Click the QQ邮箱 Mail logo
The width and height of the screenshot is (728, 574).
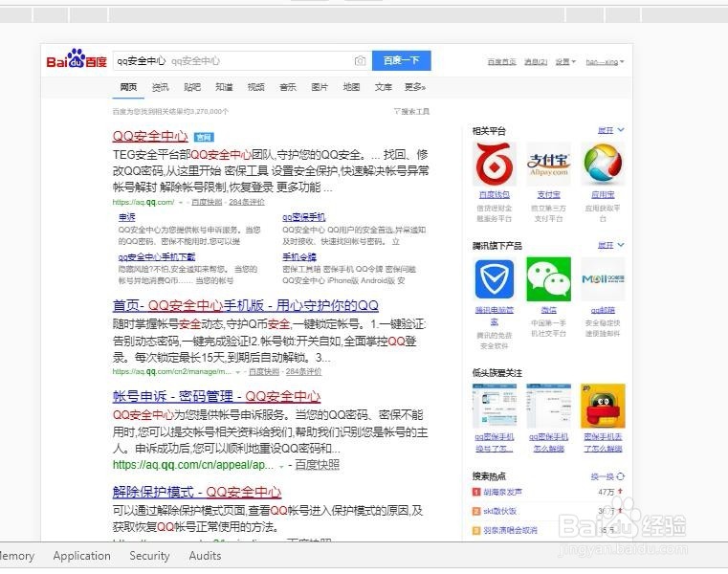coord(603,279)
